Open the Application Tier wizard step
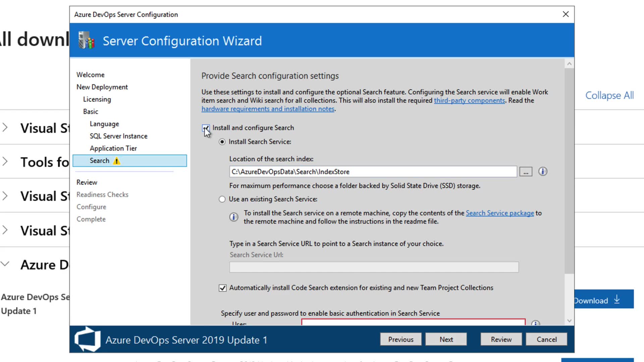 113,148
